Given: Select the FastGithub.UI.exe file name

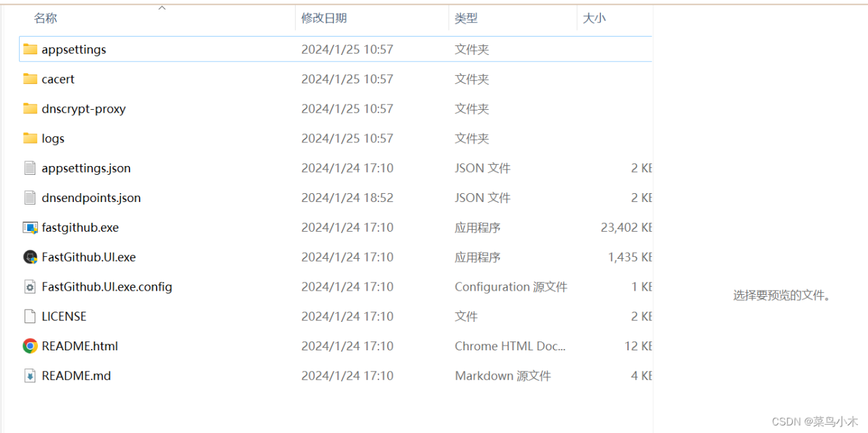Looking at the screenshot, I should click(89, 257).
